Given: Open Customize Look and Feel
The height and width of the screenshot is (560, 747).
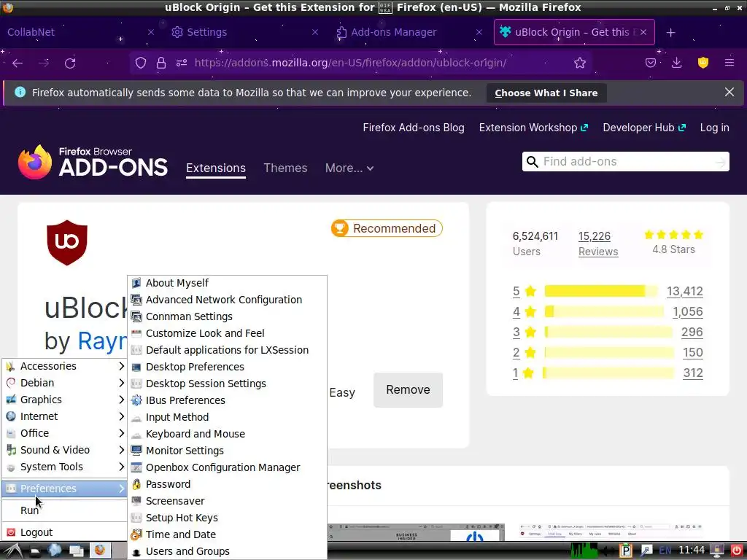Looking at the screenshot, I should pos(228,333).
